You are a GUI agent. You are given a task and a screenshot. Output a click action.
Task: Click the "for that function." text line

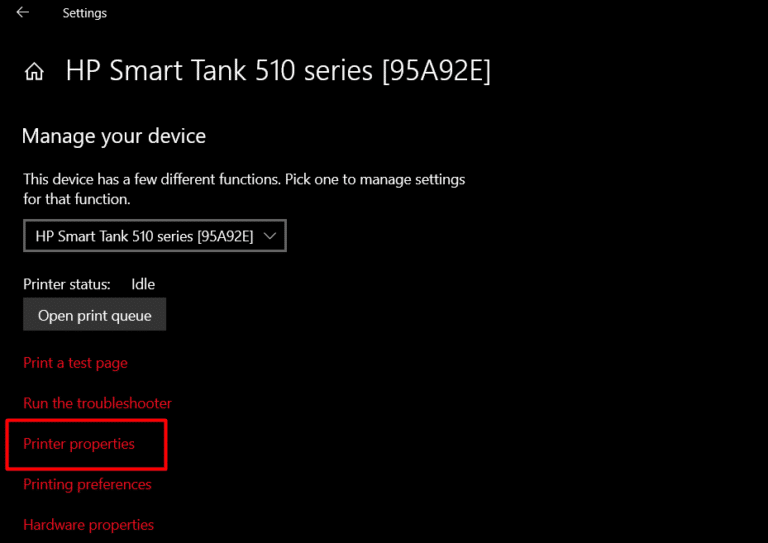pos(76,199)
